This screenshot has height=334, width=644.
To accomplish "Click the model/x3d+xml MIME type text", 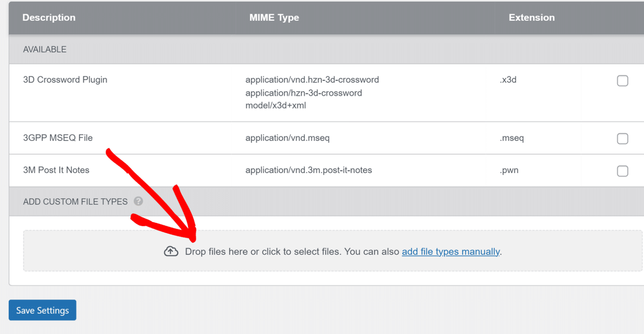I will pyautogui.click(x=276, y=106).
